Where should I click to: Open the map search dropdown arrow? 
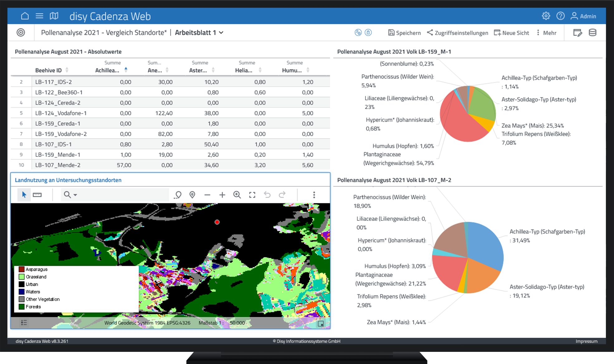[75, 195]
